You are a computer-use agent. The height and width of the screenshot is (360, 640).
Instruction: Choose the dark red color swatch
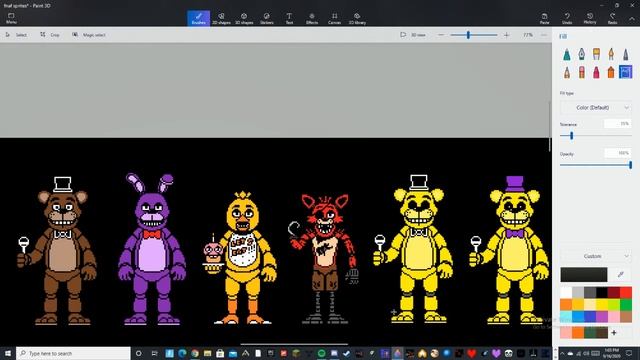pyautogui.click(x=614, y=292)
